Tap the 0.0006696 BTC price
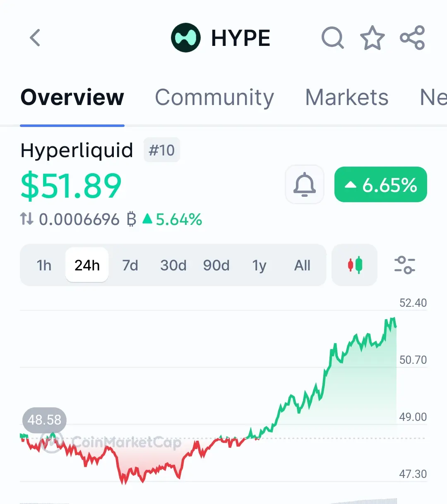Image resolution: width=447 pixels, height=504 pixels. click(87, 219)
